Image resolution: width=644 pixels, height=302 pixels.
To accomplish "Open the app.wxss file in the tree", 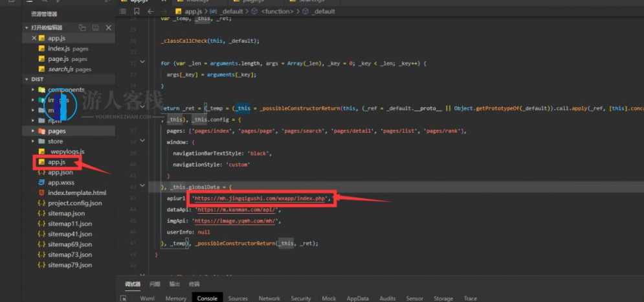I will click(x=61, y=183).
